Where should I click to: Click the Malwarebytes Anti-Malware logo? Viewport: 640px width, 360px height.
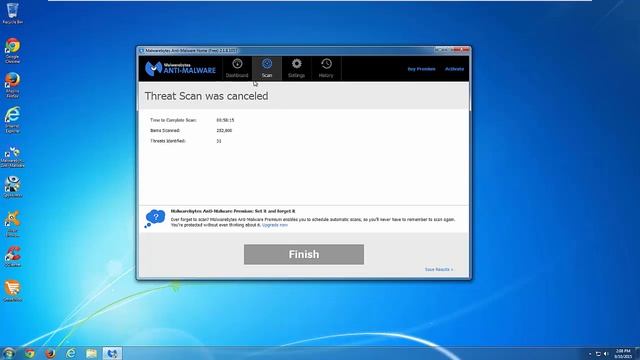[x=180, y=69]
